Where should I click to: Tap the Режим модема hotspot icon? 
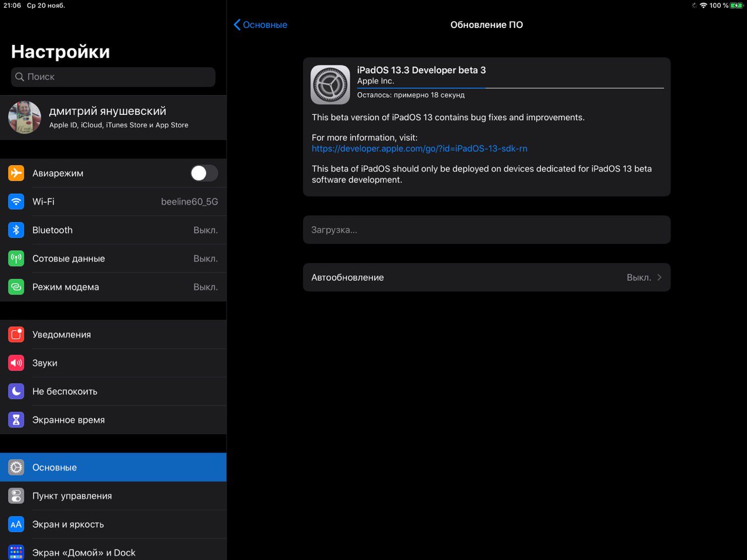tap(16, 287)
